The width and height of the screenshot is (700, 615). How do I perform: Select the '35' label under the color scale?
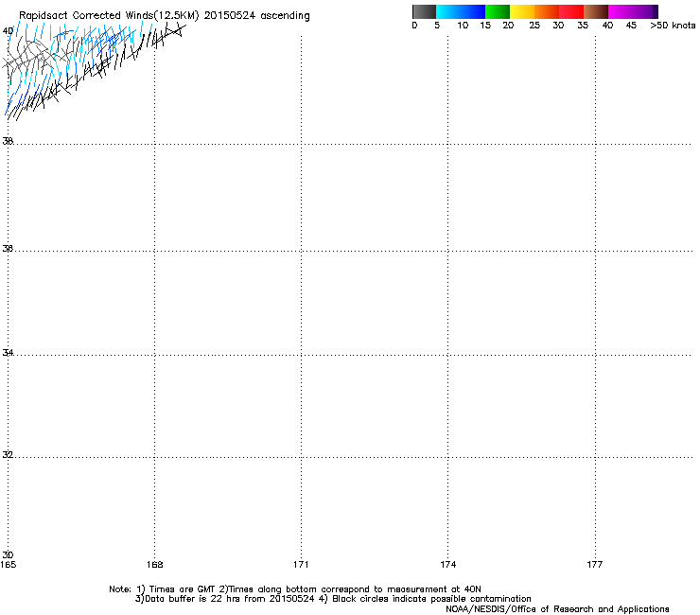[583, 26]
